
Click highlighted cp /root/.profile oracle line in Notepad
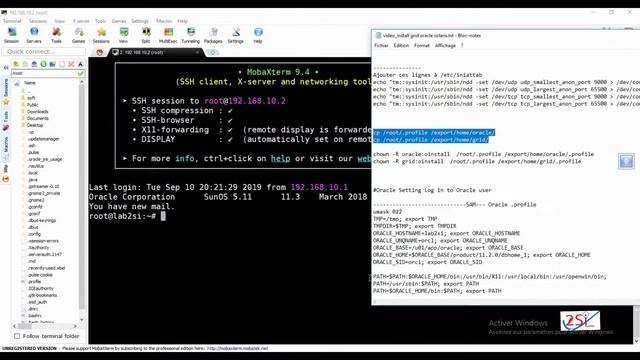pyautogui.click(x=434, y=133)
